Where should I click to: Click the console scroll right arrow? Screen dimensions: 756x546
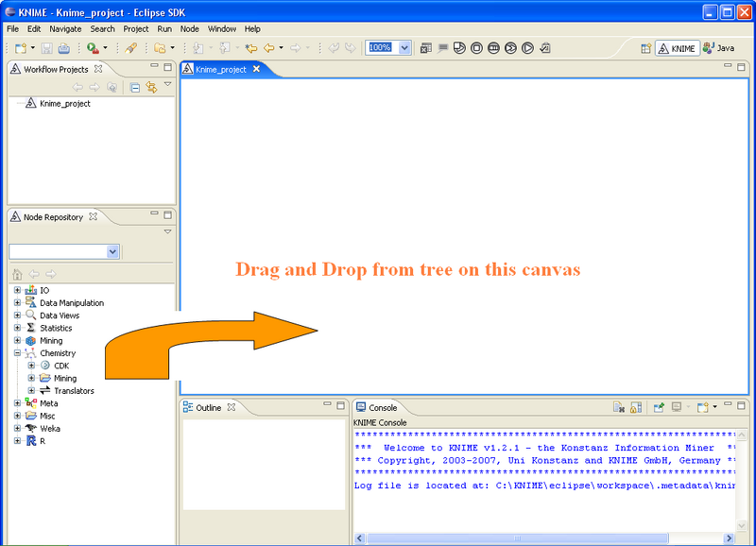click(x=729, y=537)
